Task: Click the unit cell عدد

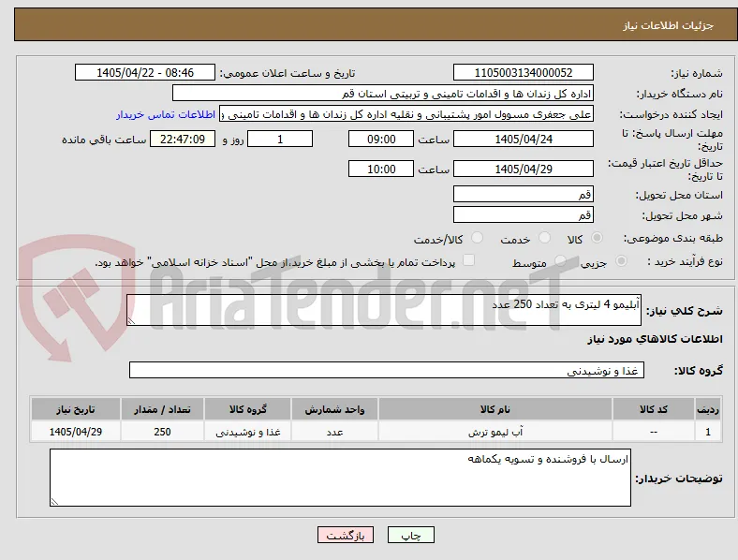Action: pos(334,432)
